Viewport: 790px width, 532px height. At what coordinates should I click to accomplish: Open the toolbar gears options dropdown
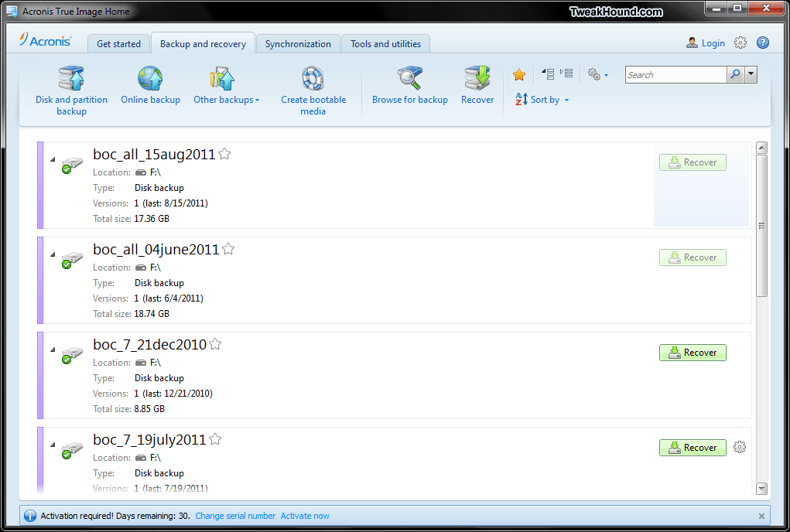point(597,75)
